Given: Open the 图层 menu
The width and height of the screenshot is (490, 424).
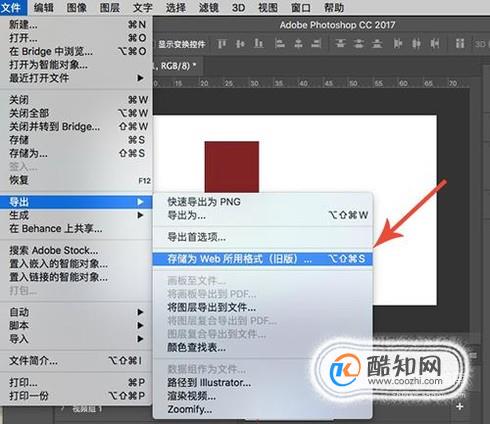Looking at the screenshot, I should (x=110, y=7).
